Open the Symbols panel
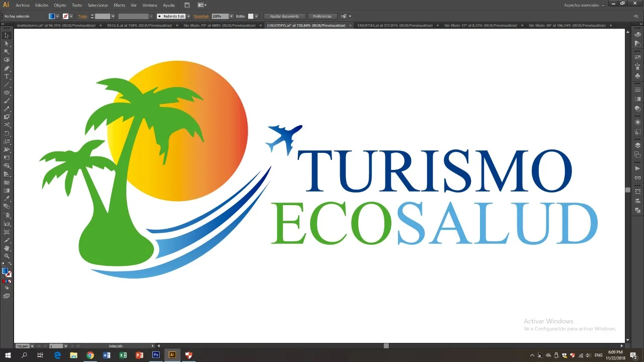This screenshot has width=644, height=362. click(637, 76)
